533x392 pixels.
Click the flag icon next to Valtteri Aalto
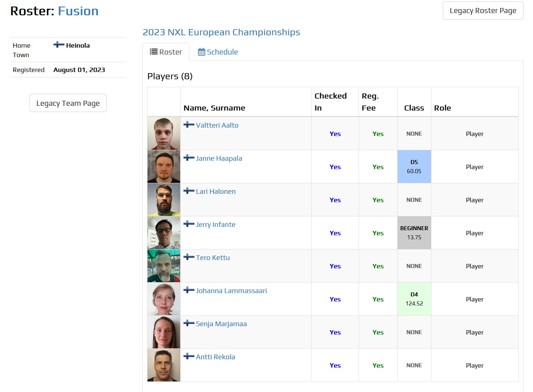click(x=189, y=124)
